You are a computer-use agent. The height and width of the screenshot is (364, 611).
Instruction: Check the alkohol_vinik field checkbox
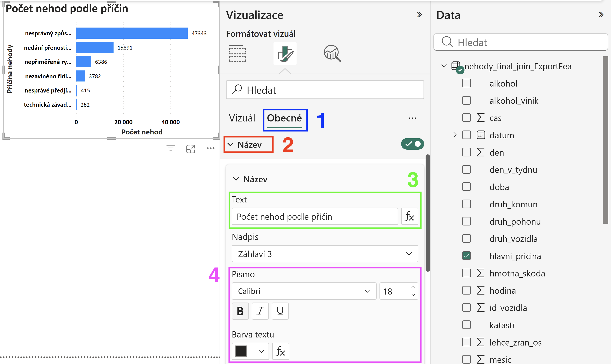coord(466,100)
